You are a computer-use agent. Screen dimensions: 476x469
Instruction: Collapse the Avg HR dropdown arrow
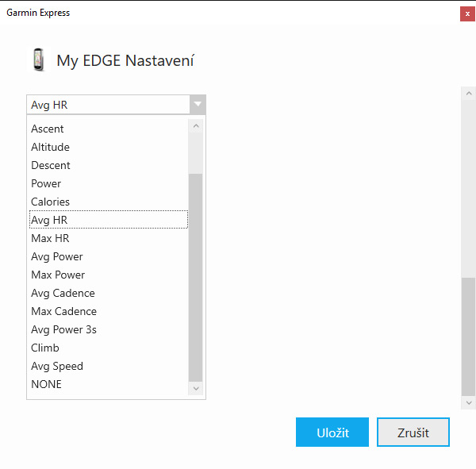[x=198, y=105]
